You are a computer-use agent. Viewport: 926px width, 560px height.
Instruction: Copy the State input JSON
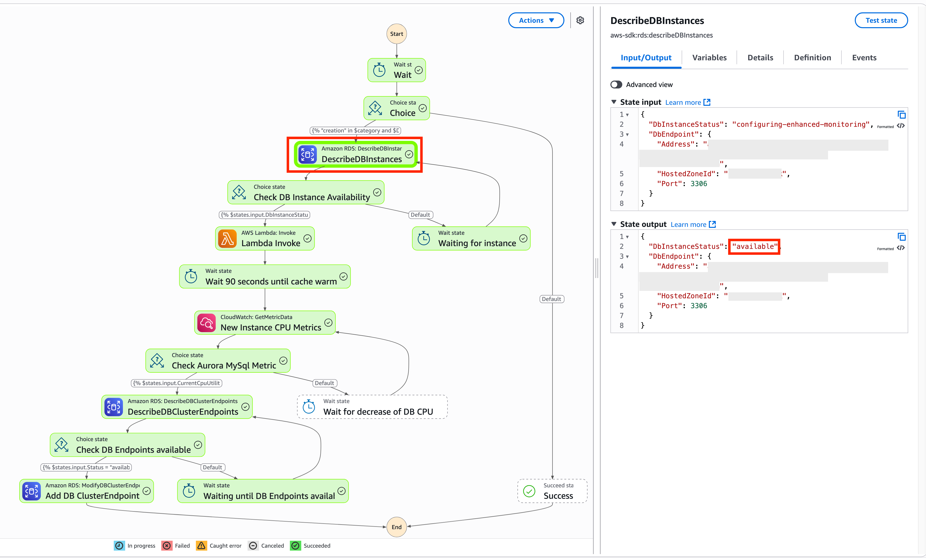(901, 115)
